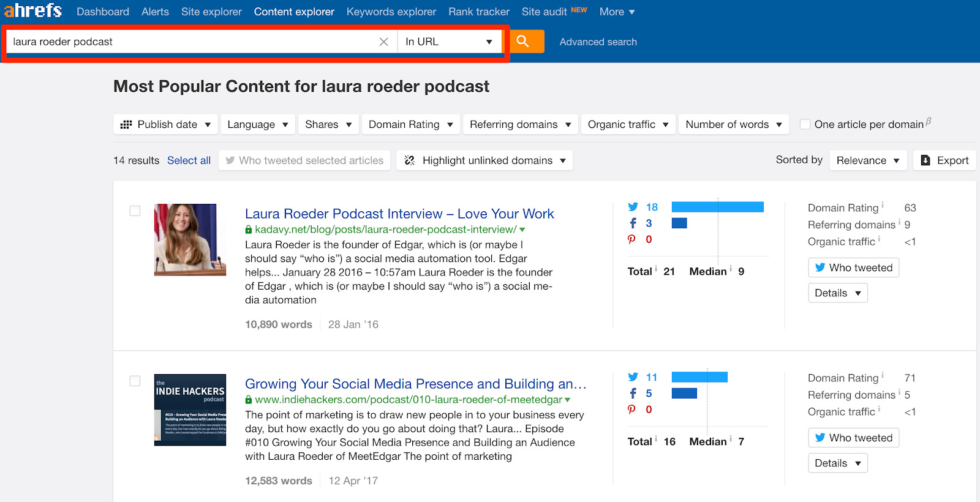980x502 pixels.
Task: Open Organic traffic filter dropdown
Action: click(628, 124)
